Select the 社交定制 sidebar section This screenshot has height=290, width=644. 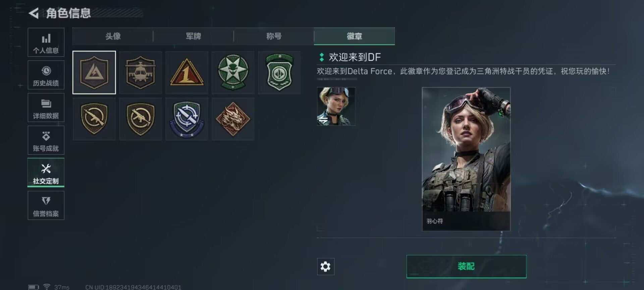(x=46, y=173)
